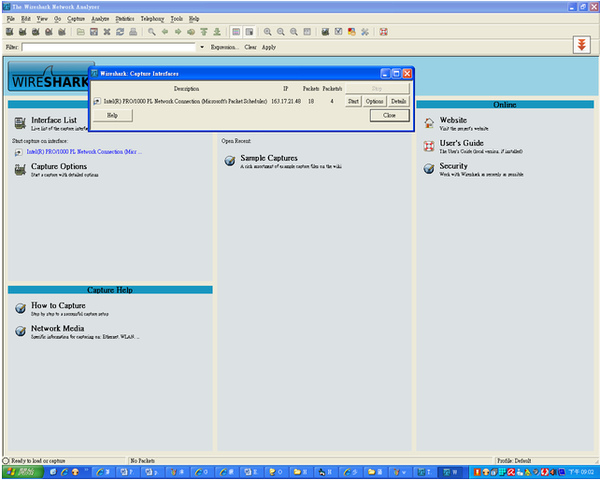This screenshot has height=480, width=600.
Task: Click the Expression... filter button
Action: click(225, 47)
